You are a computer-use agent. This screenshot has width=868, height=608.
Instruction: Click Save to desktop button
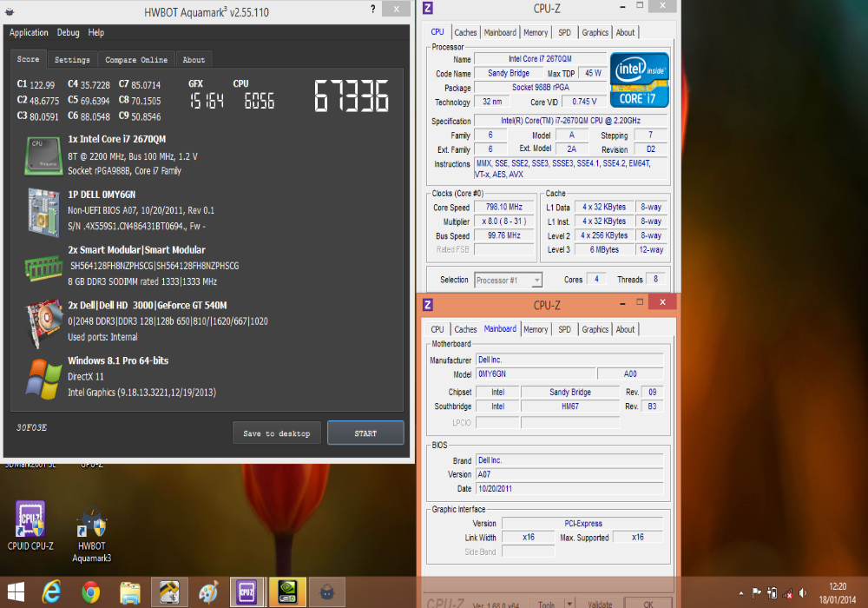(x=276, y=433)
